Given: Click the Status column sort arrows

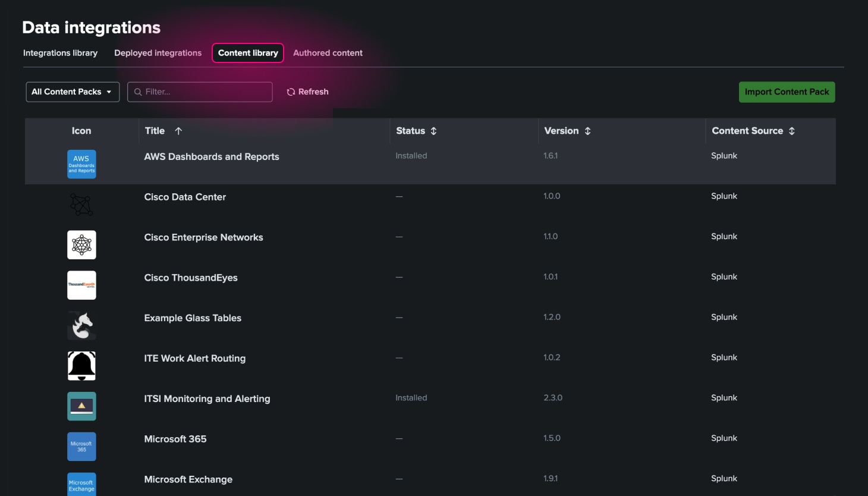Looking at the screenshot, I should (433, 131).
